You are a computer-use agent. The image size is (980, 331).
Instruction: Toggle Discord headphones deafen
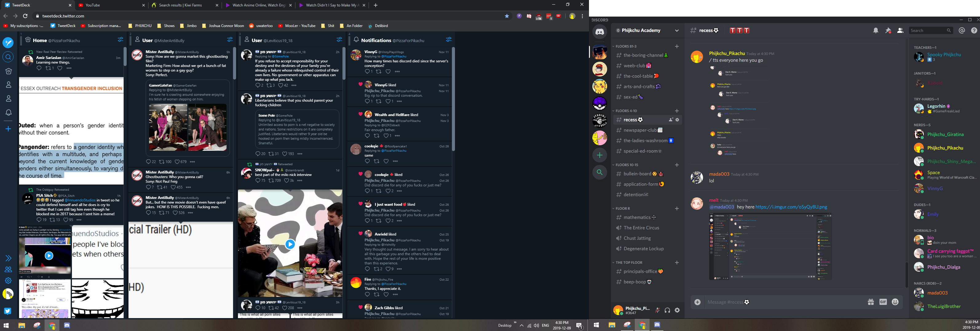pos(667,310)
